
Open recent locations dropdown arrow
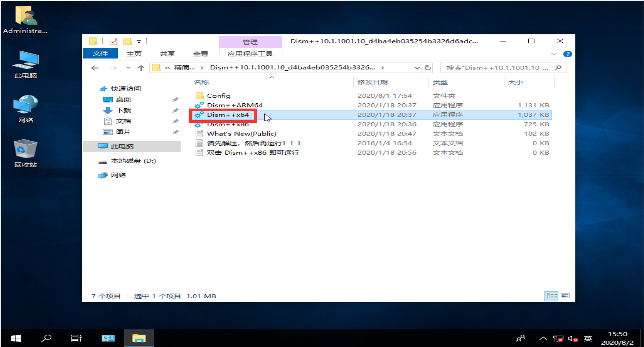(128, 68)
